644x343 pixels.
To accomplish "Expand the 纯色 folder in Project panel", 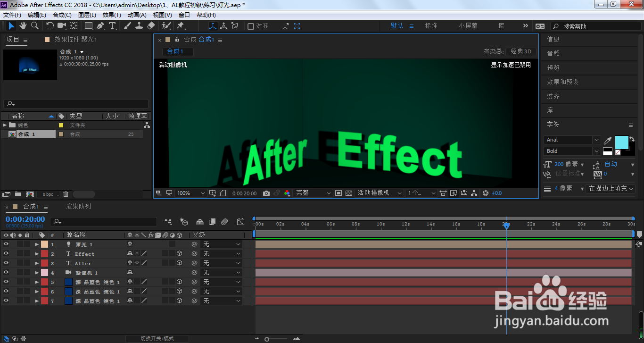I will (x=5, y=125).
